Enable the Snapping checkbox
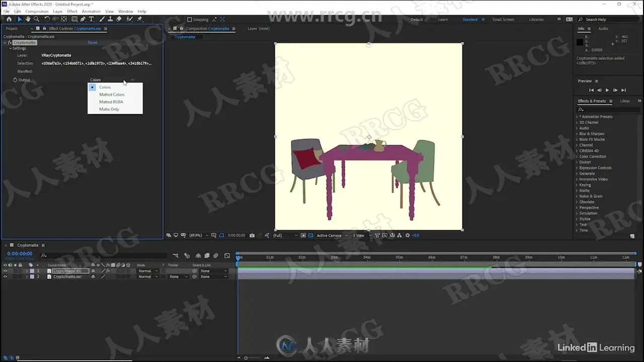644x362 pixels. click(x=189, y=20)
